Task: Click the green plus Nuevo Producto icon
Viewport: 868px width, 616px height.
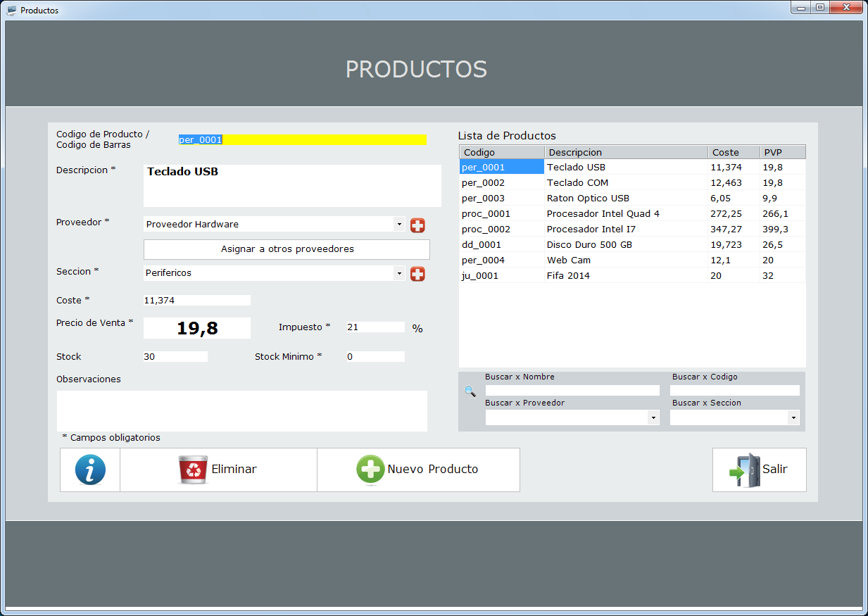Action: pos(370,470)
